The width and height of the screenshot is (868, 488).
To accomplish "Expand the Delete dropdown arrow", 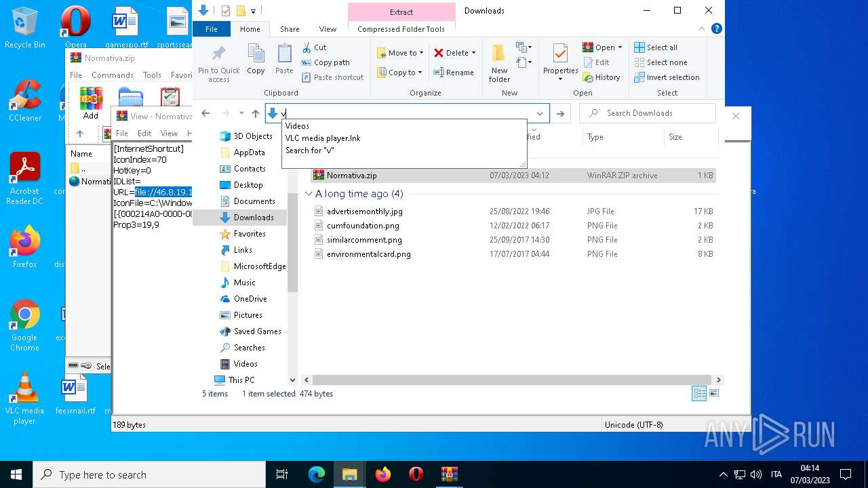I will coord(473,53).
